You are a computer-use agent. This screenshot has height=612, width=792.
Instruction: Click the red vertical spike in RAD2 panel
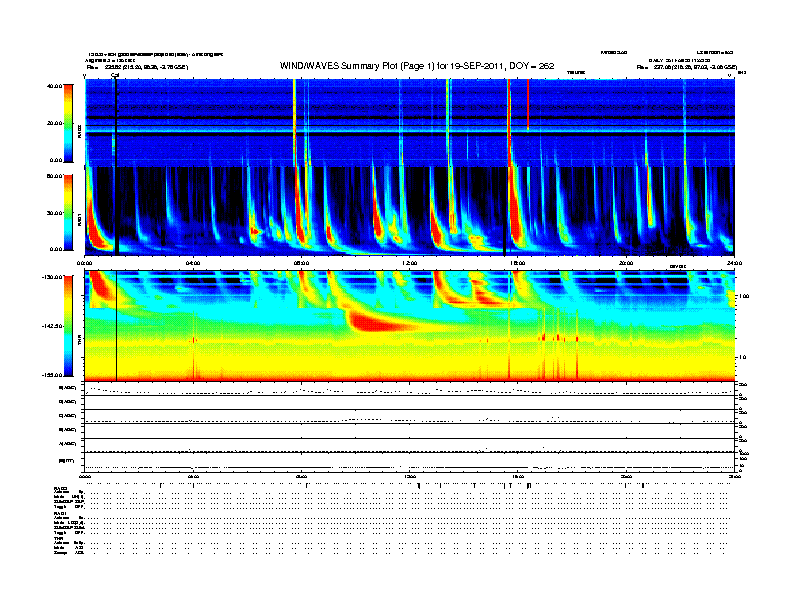click(528, 105)
